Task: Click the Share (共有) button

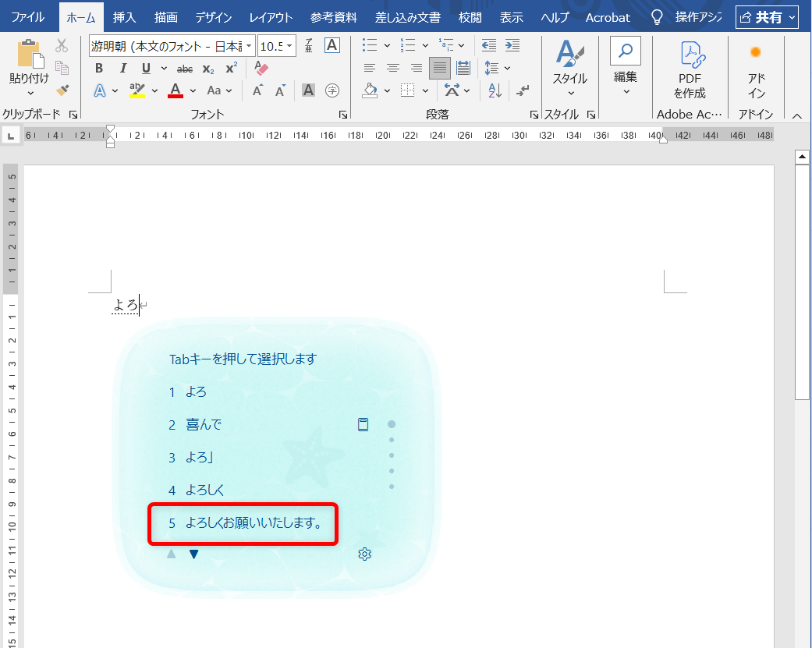Action: (768, 17)
